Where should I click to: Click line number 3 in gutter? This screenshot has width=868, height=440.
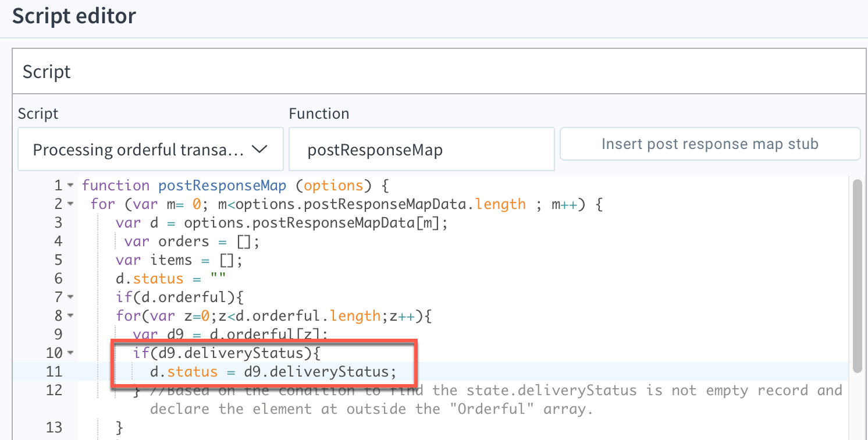(x=58, y=223)
